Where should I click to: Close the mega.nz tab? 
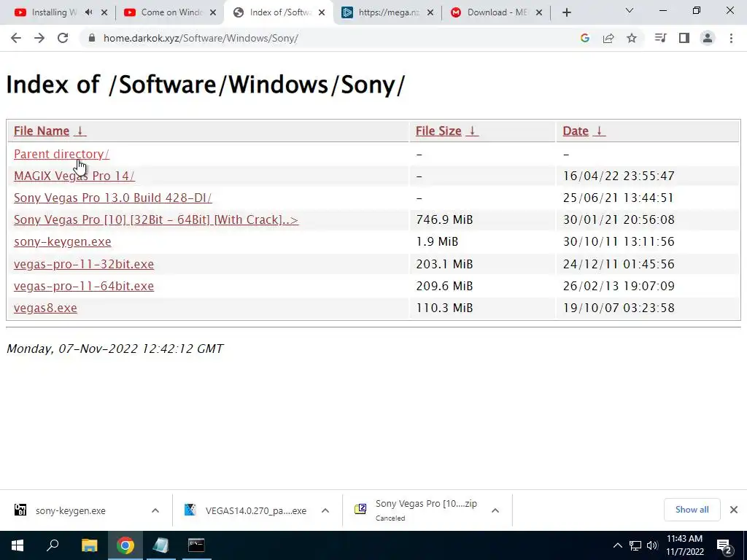430,13
